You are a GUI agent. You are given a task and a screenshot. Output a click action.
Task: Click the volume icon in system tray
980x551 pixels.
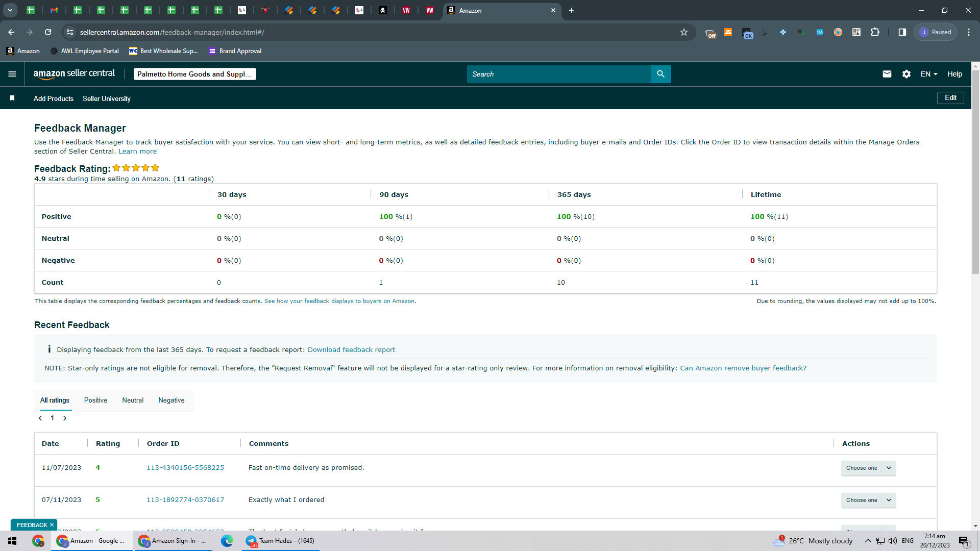(893, 541)
